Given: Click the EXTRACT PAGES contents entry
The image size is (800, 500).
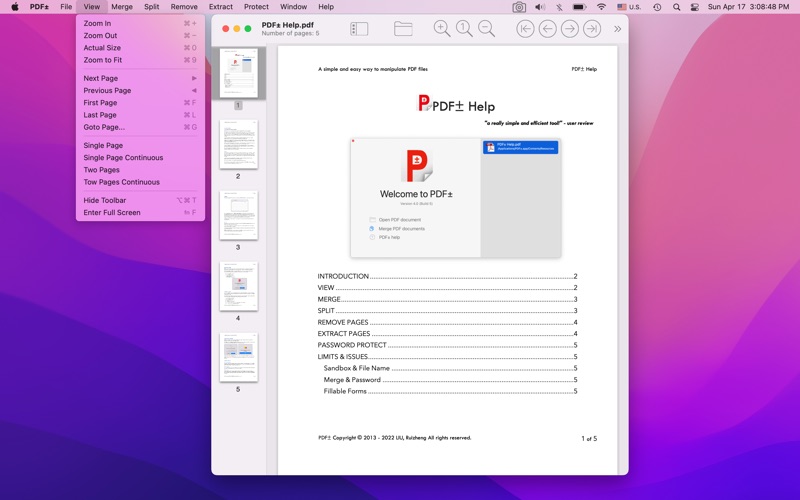Looking at the screenshot, I should tap(447, 334).
